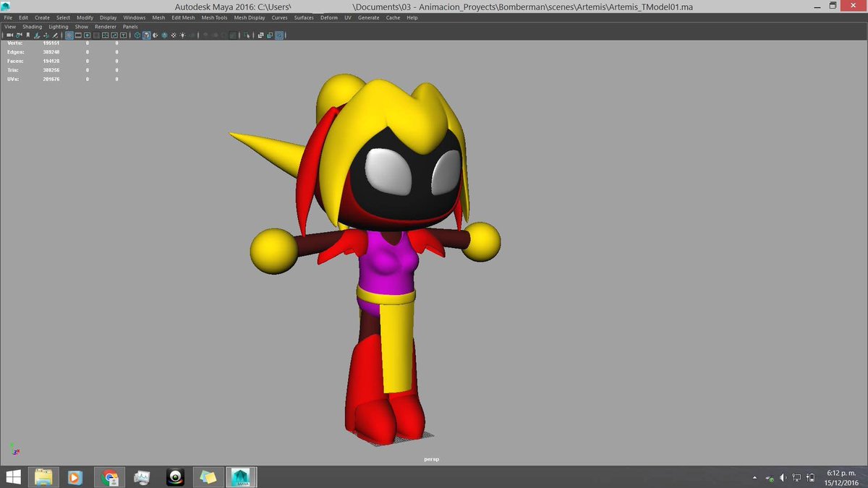This screenshot has width=868, height=488.
Task: Open the viewport Show panel menu
Action: tap(82, 27)
